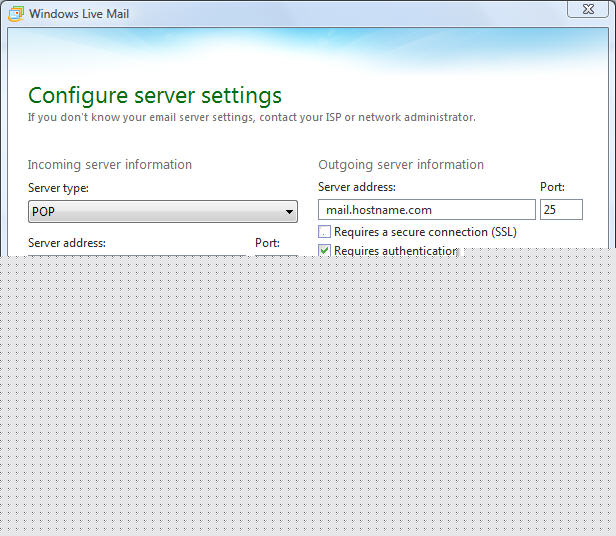Viewport: 616px width, 536px height.
Task: Uncheck the Requires authentication checkbox
Action: pos(324,250)
